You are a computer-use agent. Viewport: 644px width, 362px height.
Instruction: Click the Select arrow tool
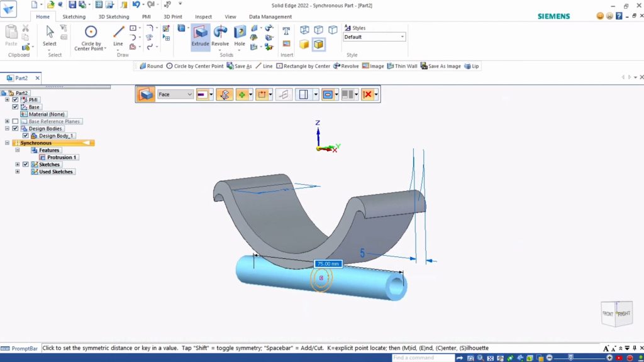coord(49,36)
